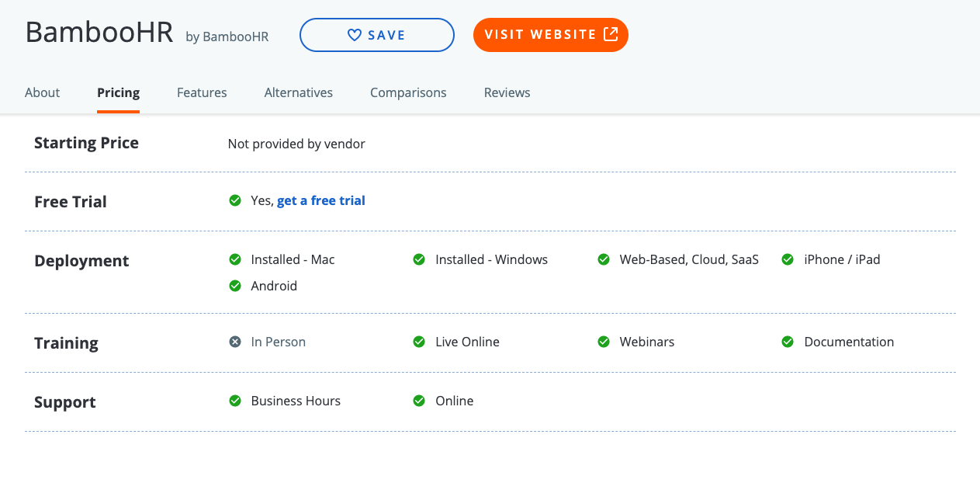The width and height of the screenshot is (980, 483).
Task: Click check icon next to Installed - Windows
Action: coord(419,259)
